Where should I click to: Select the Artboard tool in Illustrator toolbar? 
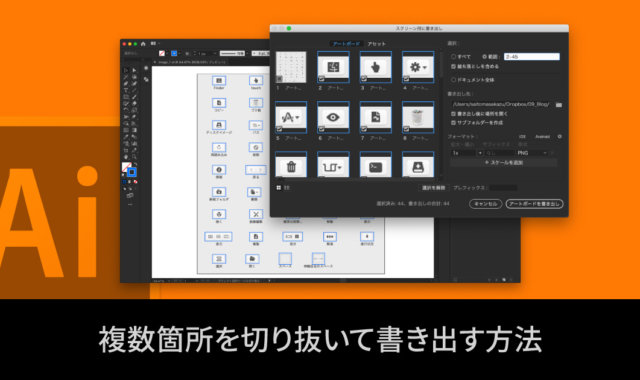126,151
